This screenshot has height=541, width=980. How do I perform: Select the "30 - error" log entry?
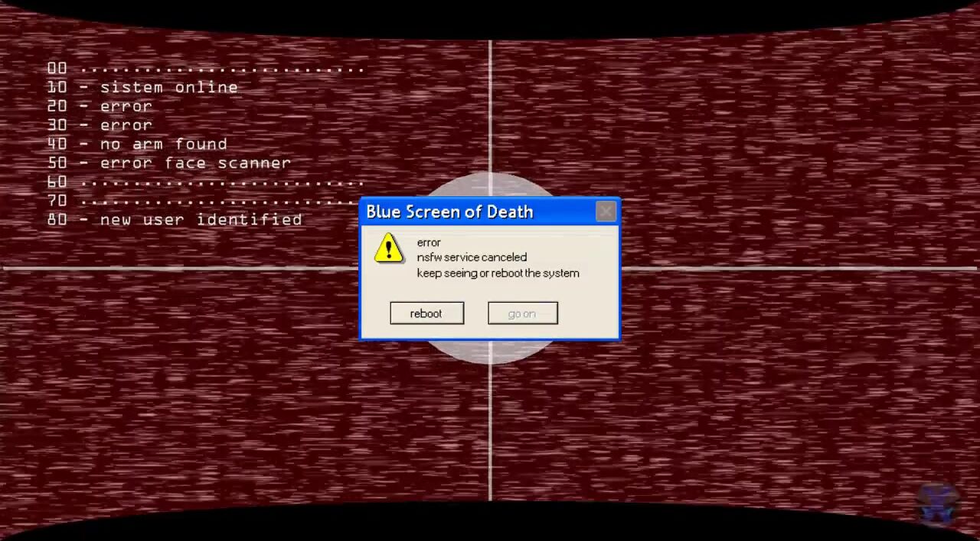click(100, 125)
